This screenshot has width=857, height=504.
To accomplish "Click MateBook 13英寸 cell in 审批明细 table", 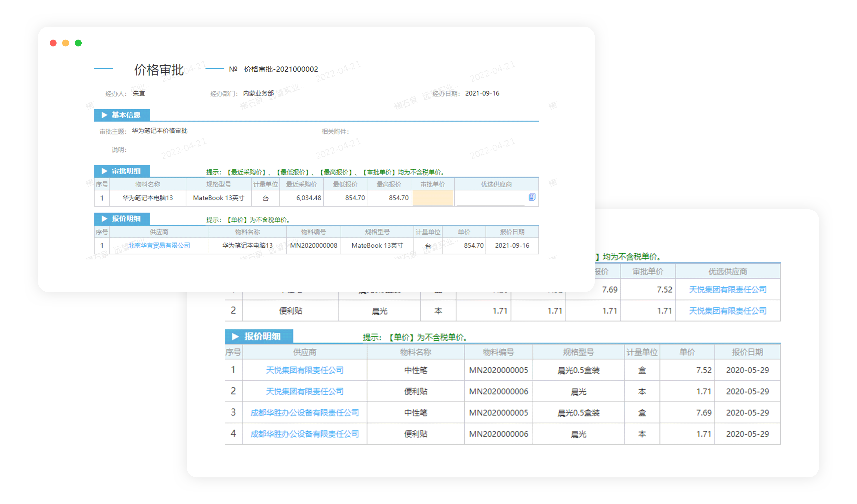I will point(219,198).
